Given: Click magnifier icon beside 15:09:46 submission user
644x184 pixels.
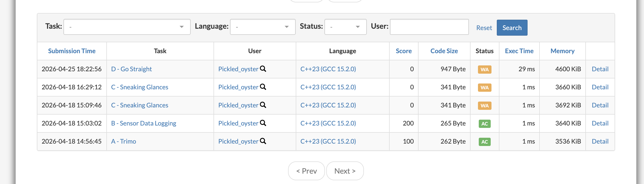Looking at the screenshot, I should click(263, 105).
